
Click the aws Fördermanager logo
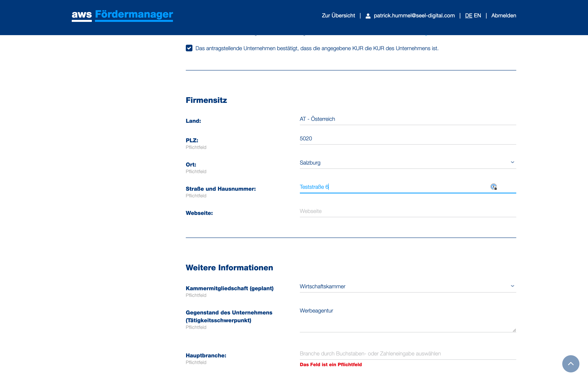point(122,15)
